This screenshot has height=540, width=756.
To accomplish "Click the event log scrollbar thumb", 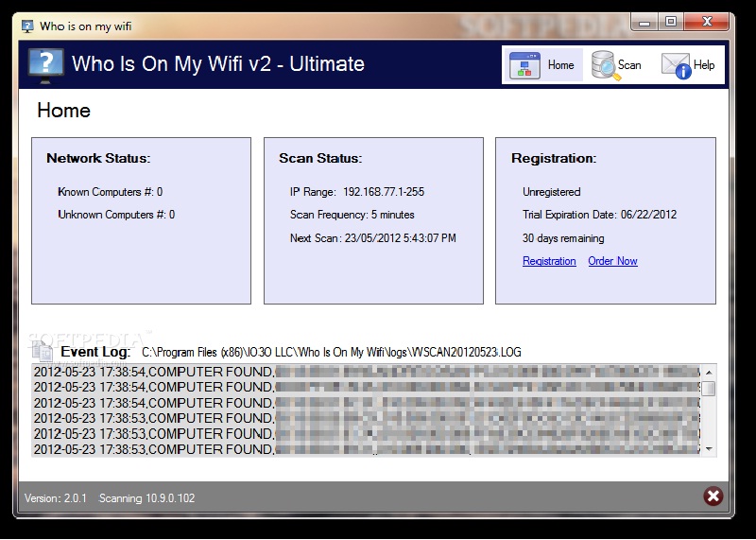I will click(x=708, y=389).
